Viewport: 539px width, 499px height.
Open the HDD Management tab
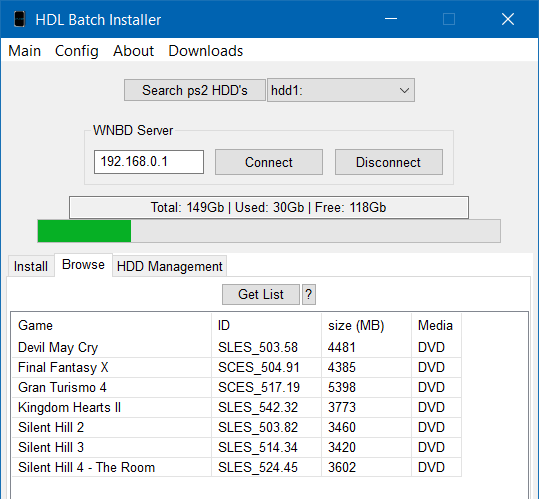coord(169,266)
